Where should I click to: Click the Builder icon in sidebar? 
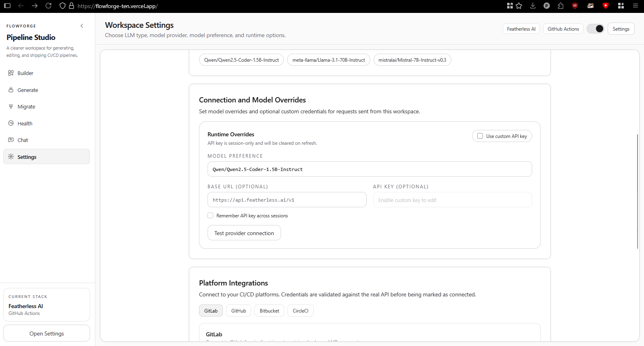(11, 73)
